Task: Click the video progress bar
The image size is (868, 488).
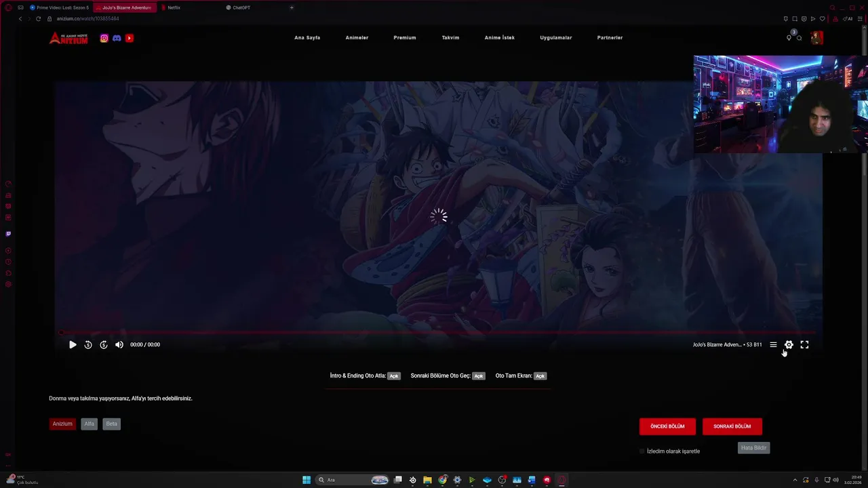Action: [x=438, y=333]
